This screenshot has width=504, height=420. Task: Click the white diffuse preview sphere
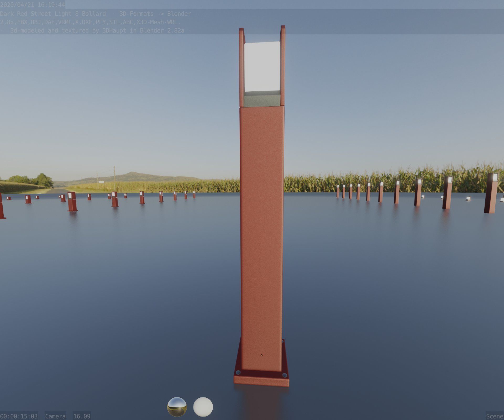[203, 407]
